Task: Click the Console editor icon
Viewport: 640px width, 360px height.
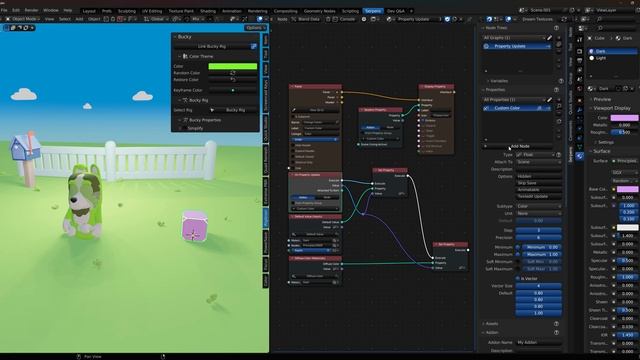Action: tap(335, 19)
